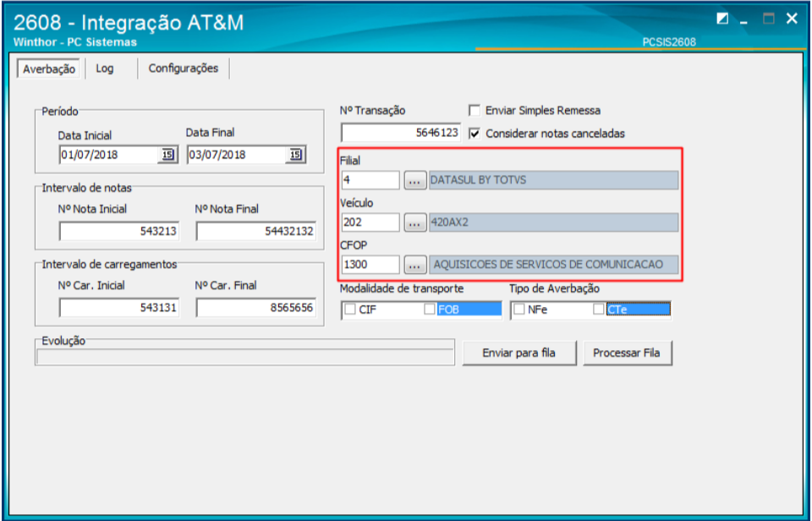
Task: Click the Filial code field
Action: pyautogui.click(x=370, y=180)
